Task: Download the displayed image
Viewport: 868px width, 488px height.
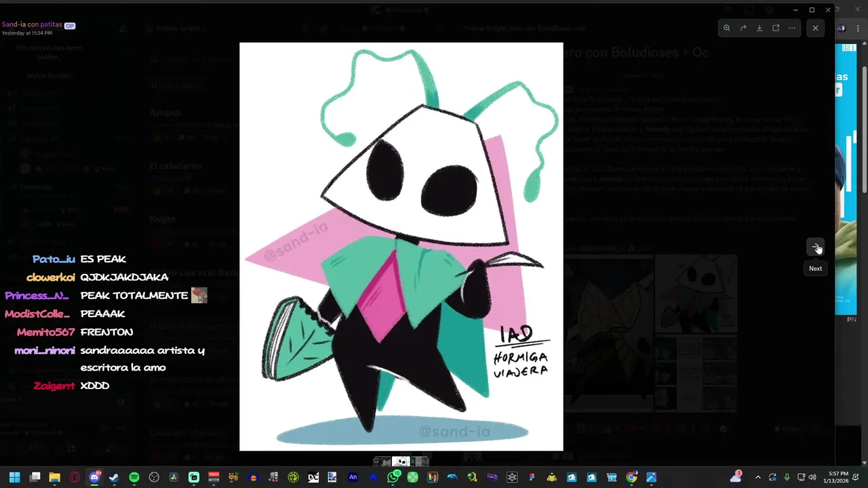Action: (x=759, y=28)
